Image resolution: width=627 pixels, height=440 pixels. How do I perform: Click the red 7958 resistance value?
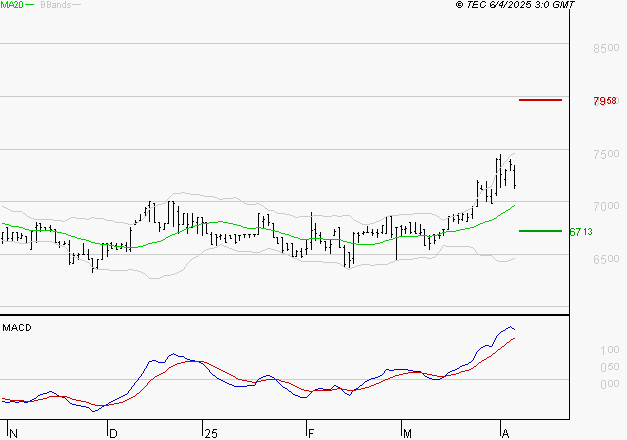pos(605,101)
